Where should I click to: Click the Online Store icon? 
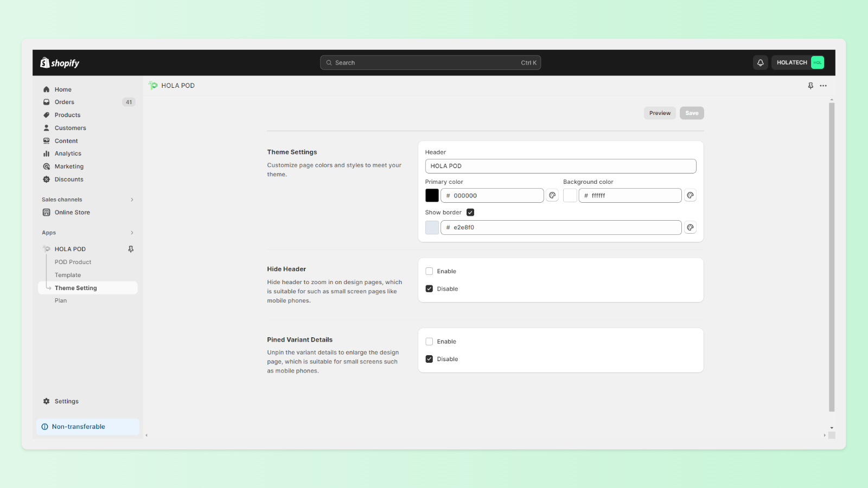coord(47,213)
